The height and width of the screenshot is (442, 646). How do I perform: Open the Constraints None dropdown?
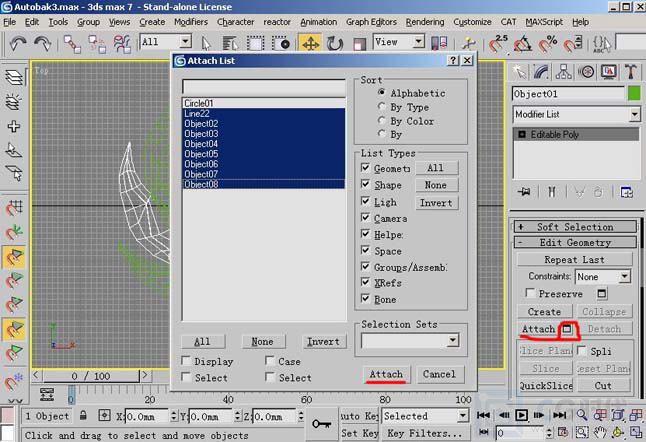[625, 276]
